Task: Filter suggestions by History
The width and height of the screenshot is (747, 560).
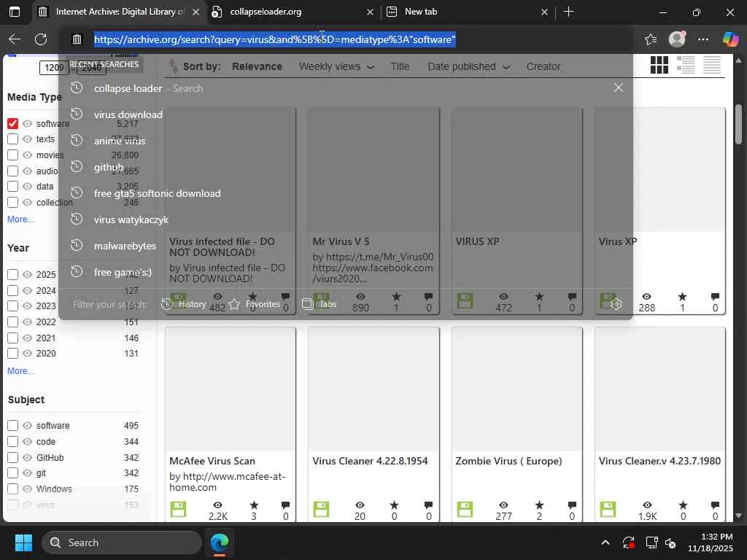Action: pos(184,304)
